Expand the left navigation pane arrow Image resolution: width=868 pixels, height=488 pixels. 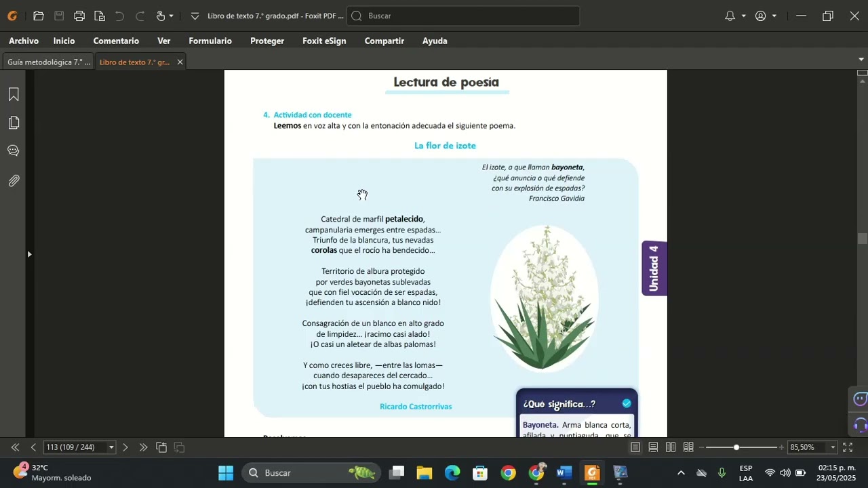(29, 254)
